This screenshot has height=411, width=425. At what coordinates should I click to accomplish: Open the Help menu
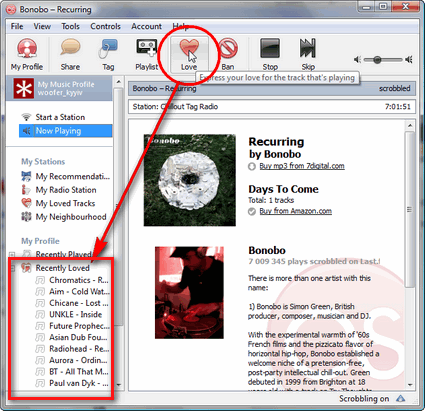[180, 26]
